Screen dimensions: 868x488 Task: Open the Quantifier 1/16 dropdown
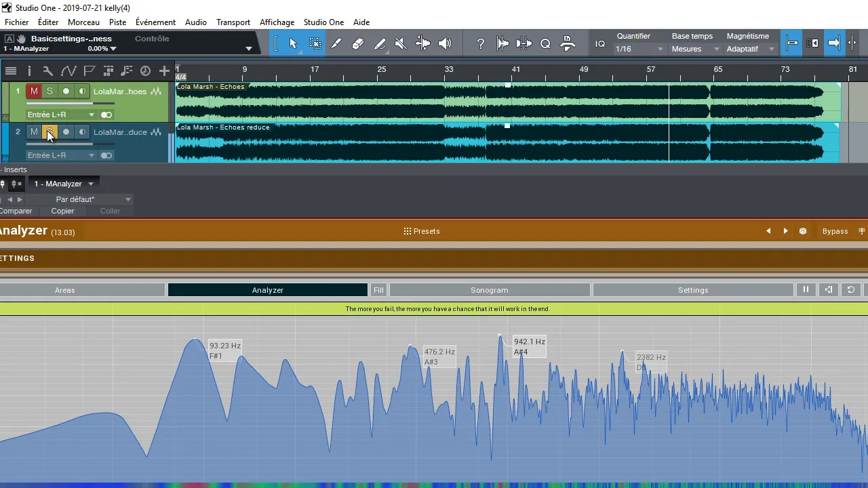click(639, 49)
